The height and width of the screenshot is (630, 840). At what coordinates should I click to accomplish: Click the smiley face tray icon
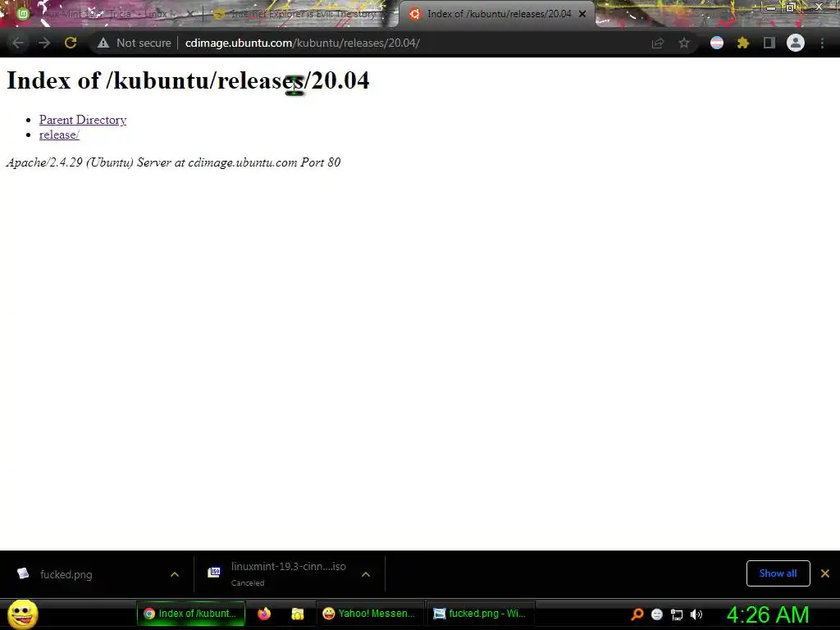tap(657, 614)
